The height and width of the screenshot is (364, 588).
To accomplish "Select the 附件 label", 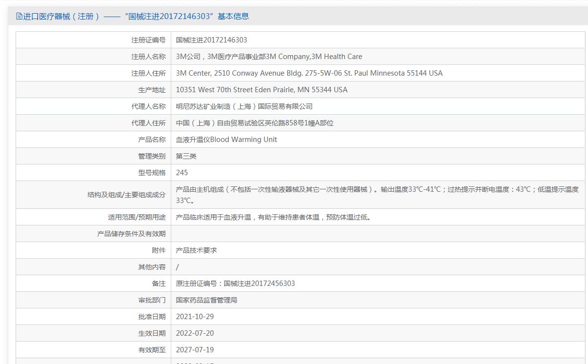I will click(x=159, y=250).
